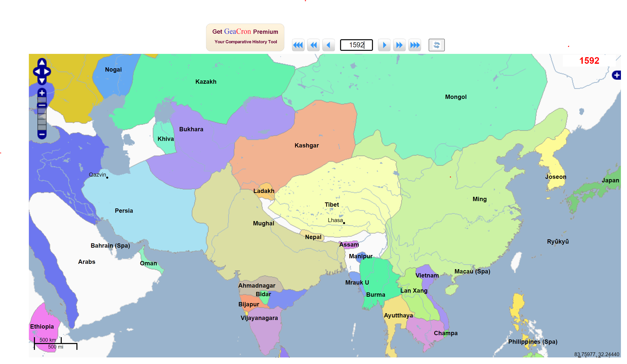Jump forward with the triple-right arrow
The width and height of the screenshot is (627, 364).
click(x=414, y=45)
